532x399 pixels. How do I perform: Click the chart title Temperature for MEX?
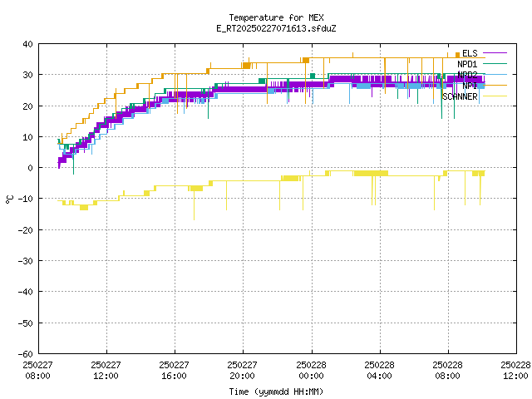point(276,17)
